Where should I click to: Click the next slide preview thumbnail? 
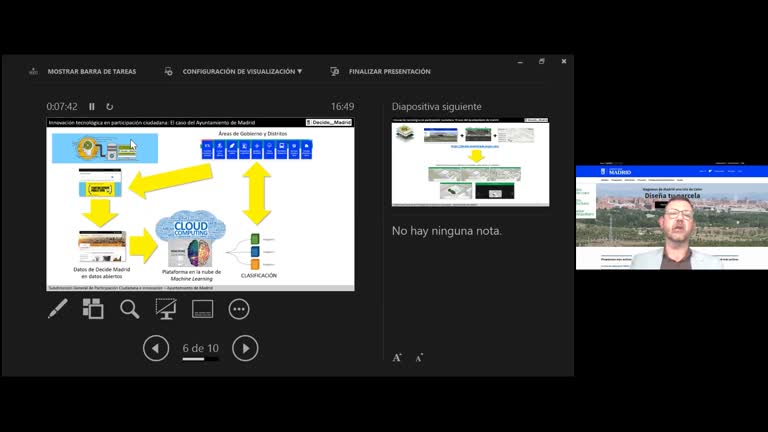(470, 162)
